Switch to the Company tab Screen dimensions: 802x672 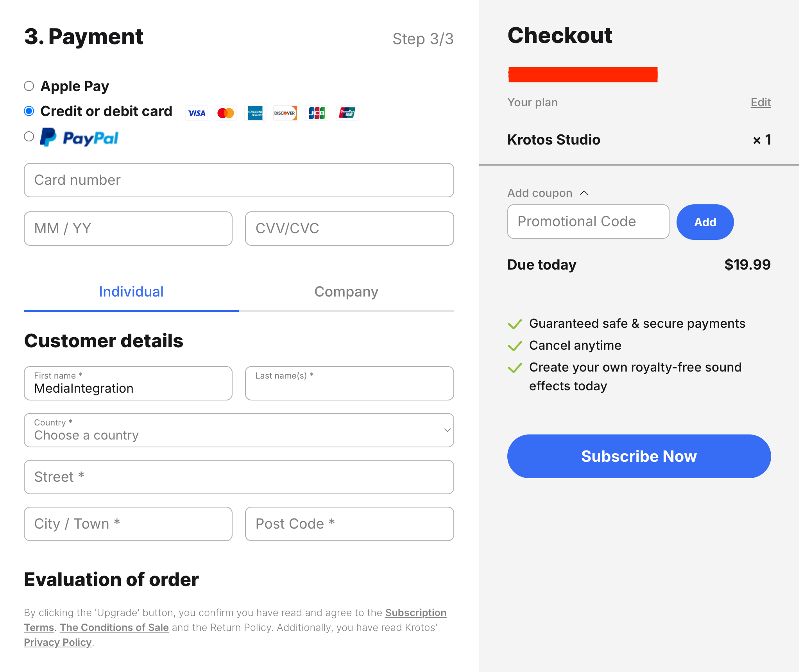(346, 292)
